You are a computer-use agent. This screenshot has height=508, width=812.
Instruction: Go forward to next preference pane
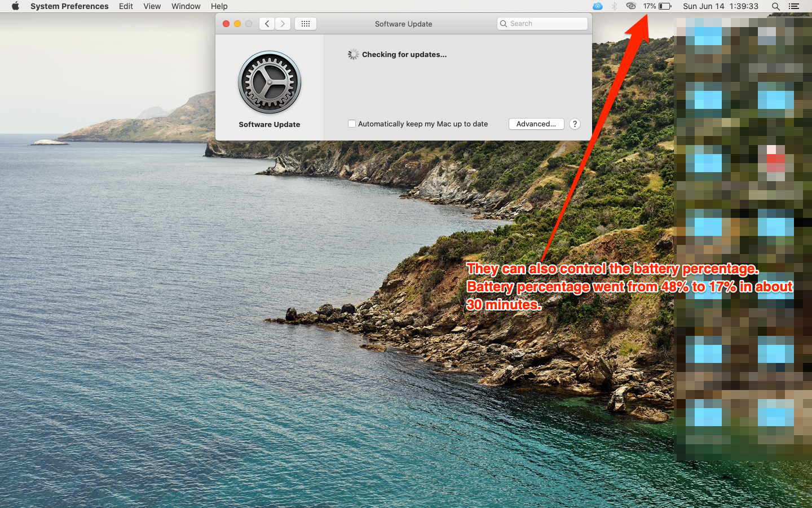coord(283,24)
